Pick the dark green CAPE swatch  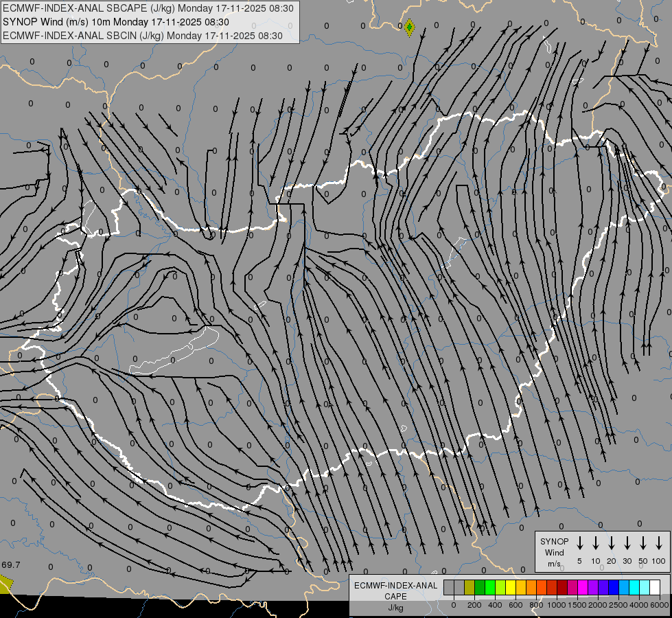[480, 587]
